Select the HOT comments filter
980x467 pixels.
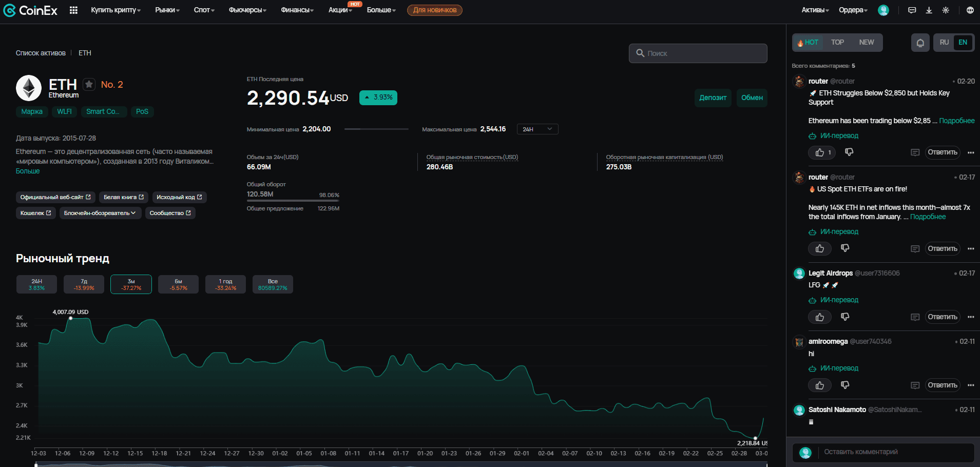[x=808, y=43]
